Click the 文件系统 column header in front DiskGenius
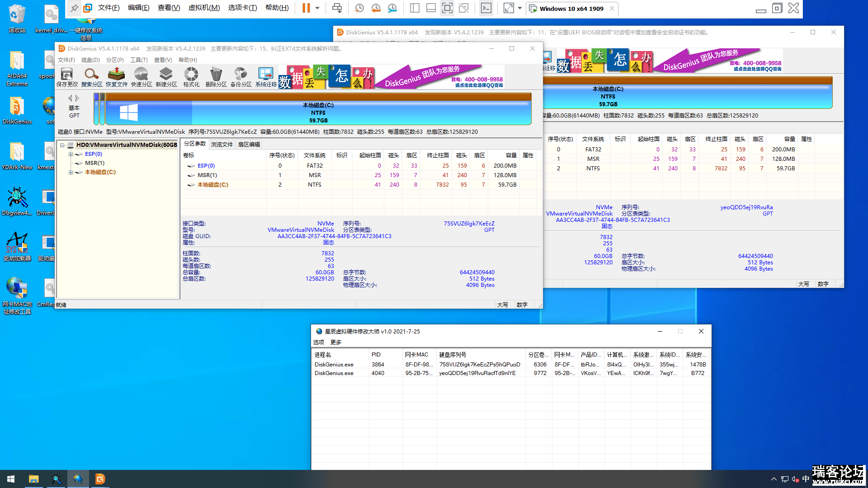Screen dimensions: 868x488 coord(315,155)
